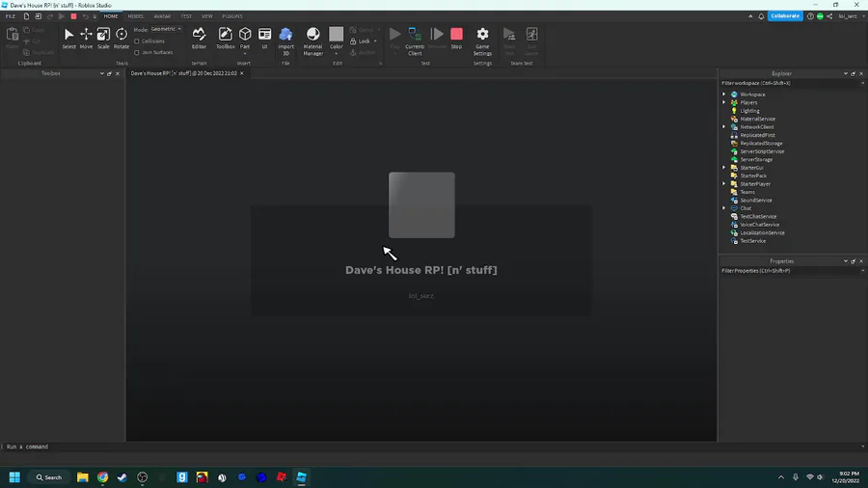Click the red Stop test button

coord(456,39)
